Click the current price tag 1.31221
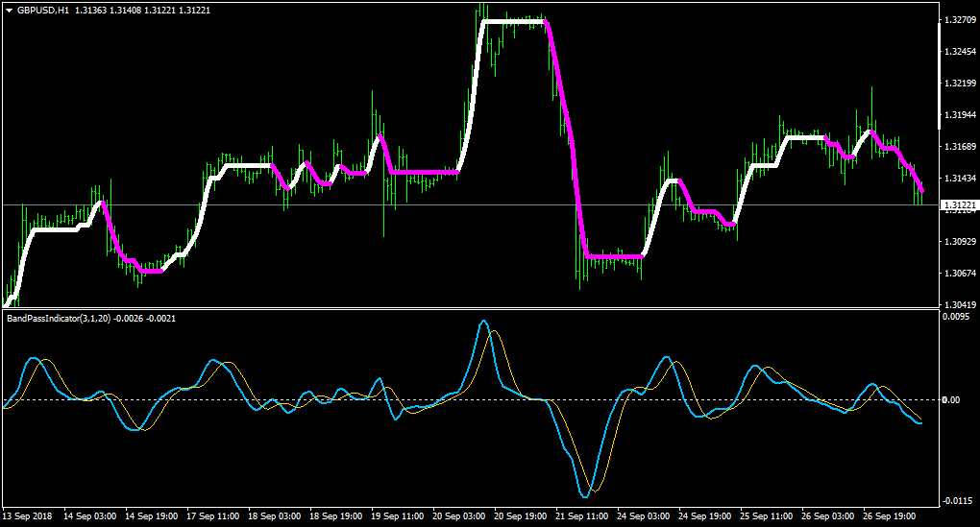 pyautogui.click(x=960, y=204)
